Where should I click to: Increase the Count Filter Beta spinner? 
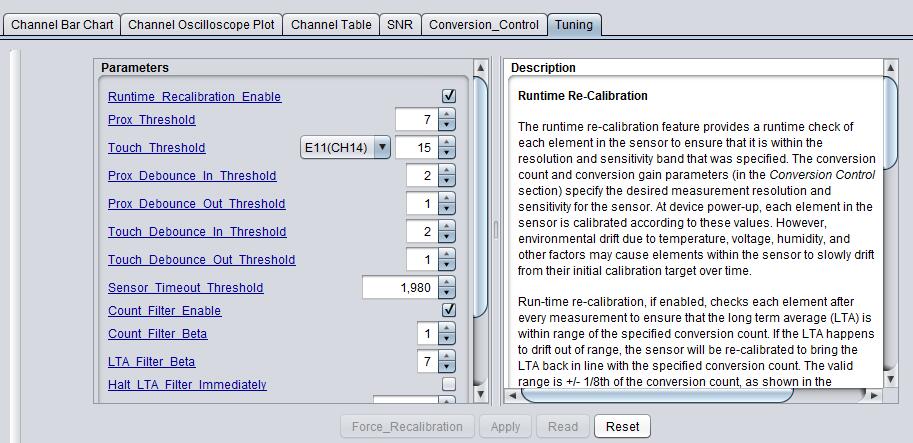point(446,329)
